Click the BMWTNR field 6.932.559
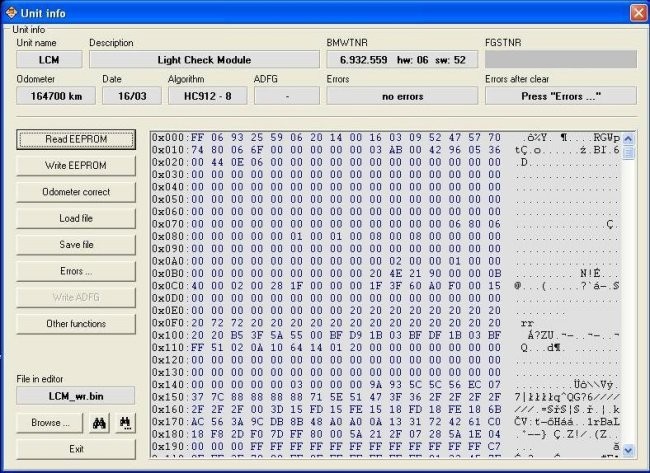Image resolution: width=650 pixels, height=473 pixels. 402,60
